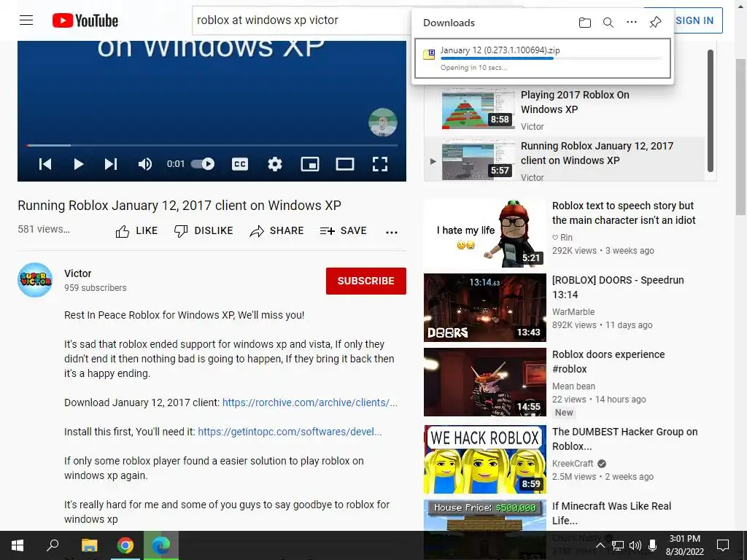The width and height of the screenshot is (747, 560).
Task: Open more actions ellipsis under video title
Action: (392, 232)
